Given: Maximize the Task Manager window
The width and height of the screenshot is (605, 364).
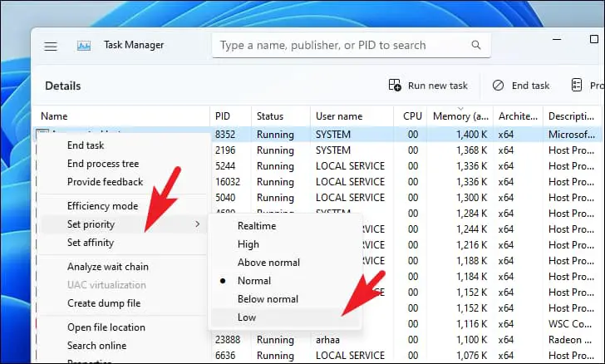Looking at the screenshot, I should [x=594, y=39].
